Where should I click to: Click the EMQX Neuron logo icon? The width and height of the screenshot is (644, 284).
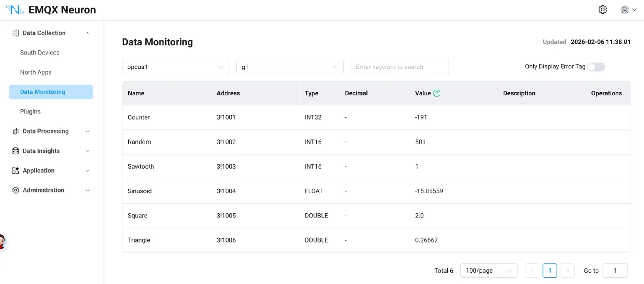(x=15, y=10)
